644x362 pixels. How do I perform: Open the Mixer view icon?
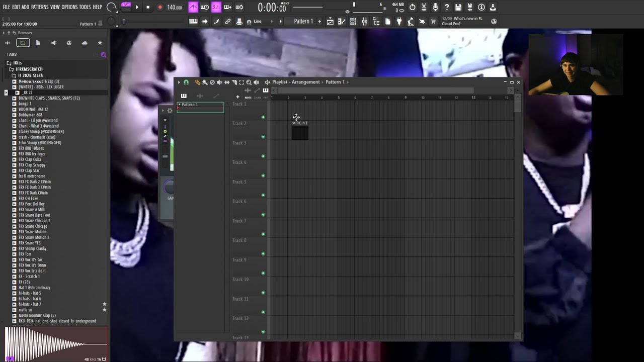tap(365, 21)
